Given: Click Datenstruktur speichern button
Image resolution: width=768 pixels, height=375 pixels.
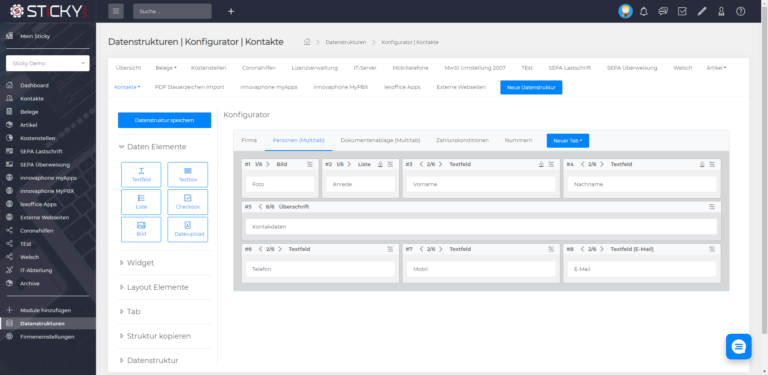Looking at the screenshot, I should (165, 120).
